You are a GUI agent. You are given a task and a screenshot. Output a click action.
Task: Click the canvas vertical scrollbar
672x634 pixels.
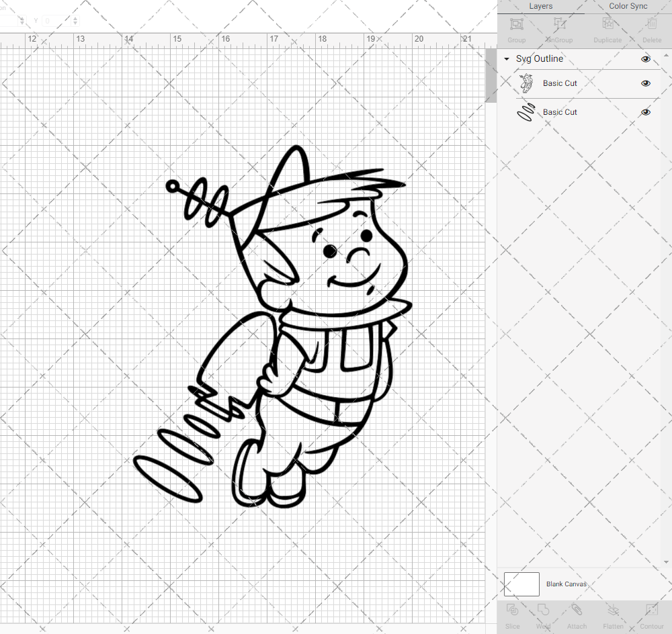click(491, 75)
